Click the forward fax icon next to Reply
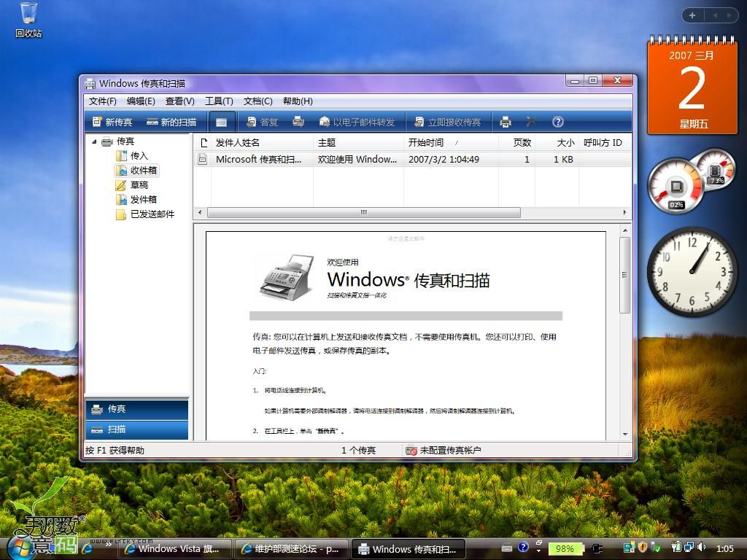The width and height of the screenshot is (747, 560). click(x=298, y=122)
